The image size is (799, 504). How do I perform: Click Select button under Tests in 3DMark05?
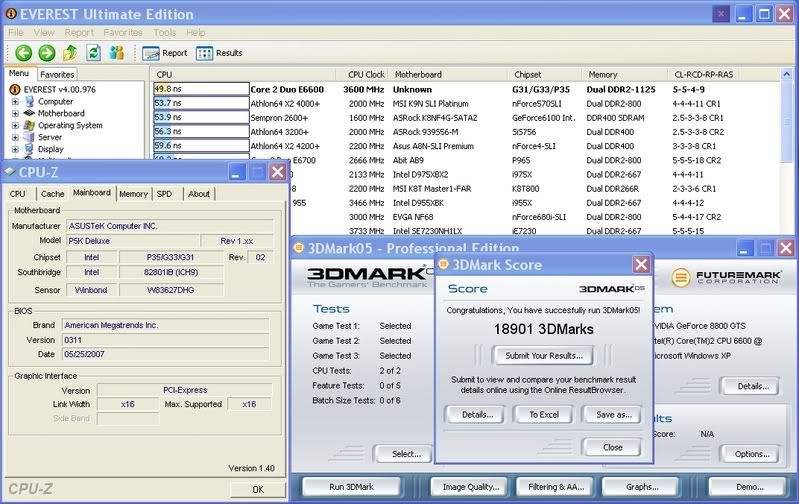click(406, 454)
